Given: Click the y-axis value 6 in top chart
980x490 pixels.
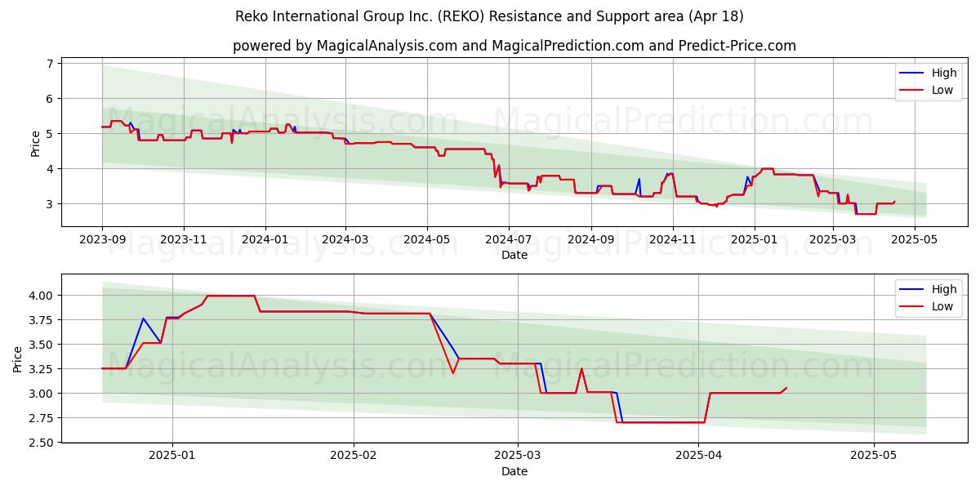Looking at the screenshot, I should pos(50,99).
